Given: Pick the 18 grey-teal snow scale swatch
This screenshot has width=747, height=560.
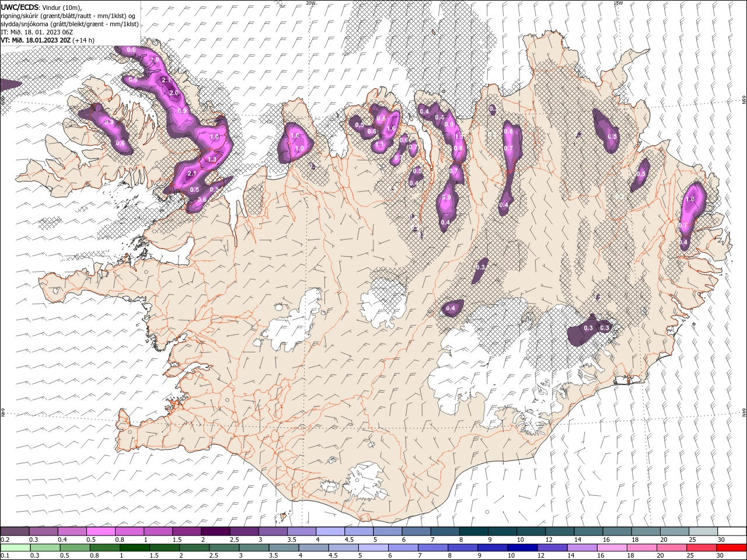Looking at the screenshot, I should [646, 531].
